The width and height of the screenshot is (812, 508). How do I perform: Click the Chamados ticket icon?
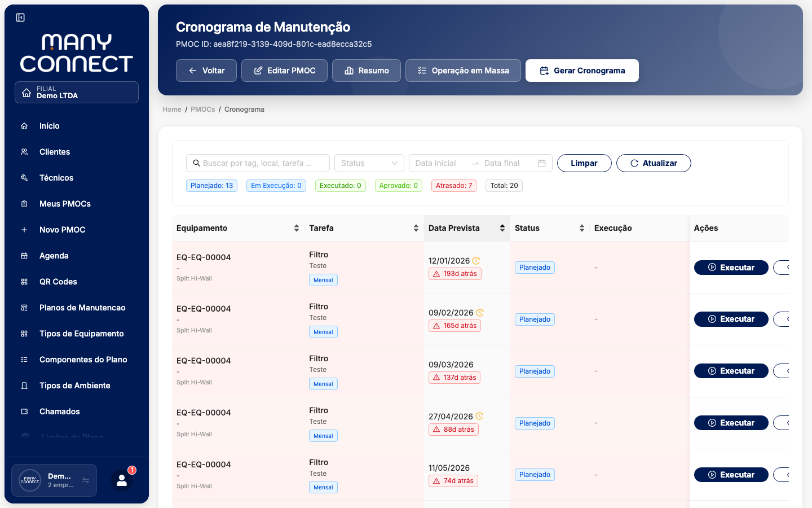click(24, 411)
